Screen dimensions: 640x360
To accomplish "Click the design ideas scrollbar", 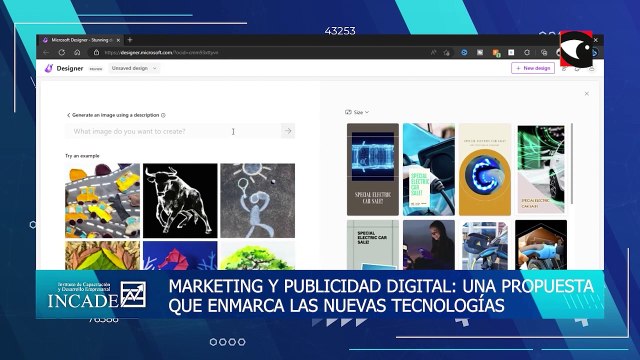I will (x=571, y=163).
